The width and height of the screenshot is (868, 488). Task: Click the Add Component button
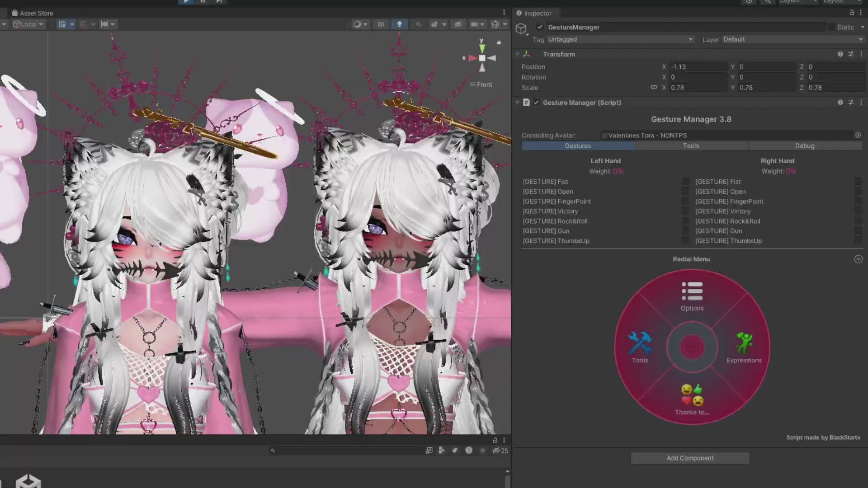click(x=690, y=458)
